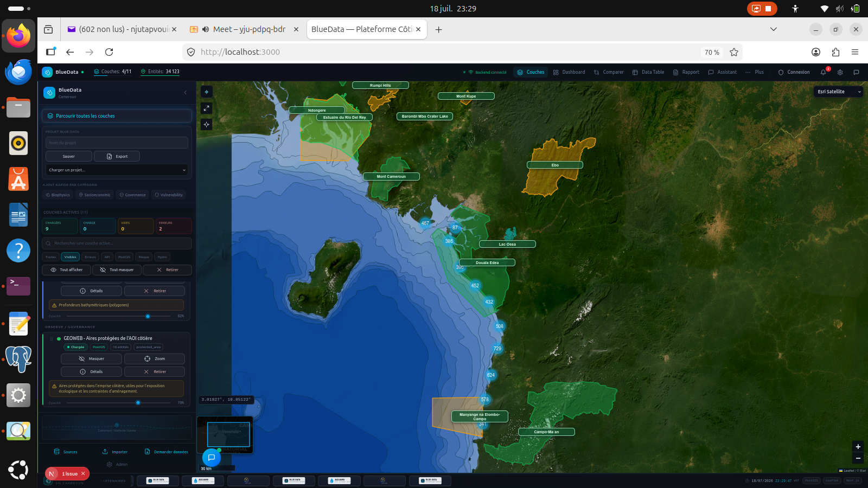Open the Terminal from the dock
Image resolution: width=868 pixels, height=488 pixels.
pyautogui.click(x=18, y=285)
